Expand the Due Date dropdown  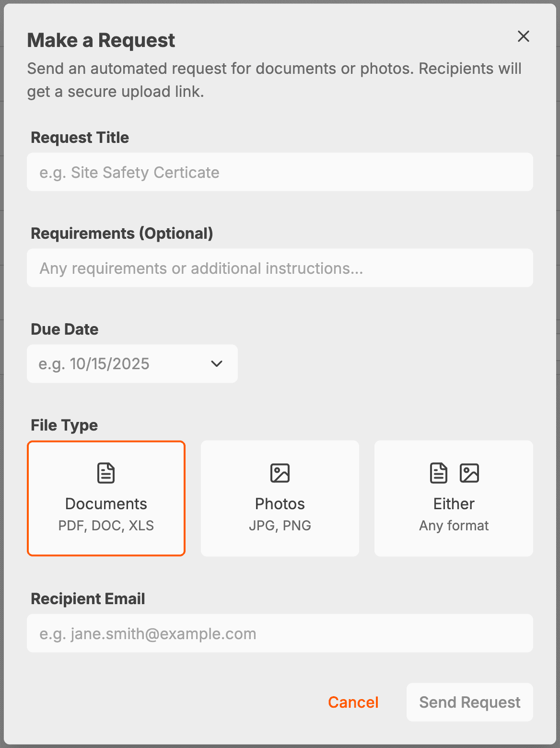point(132,363)
